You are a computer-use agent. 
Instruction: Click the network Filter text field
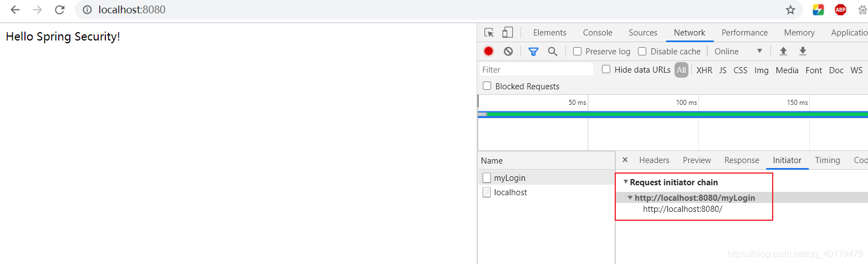[536, 70]
